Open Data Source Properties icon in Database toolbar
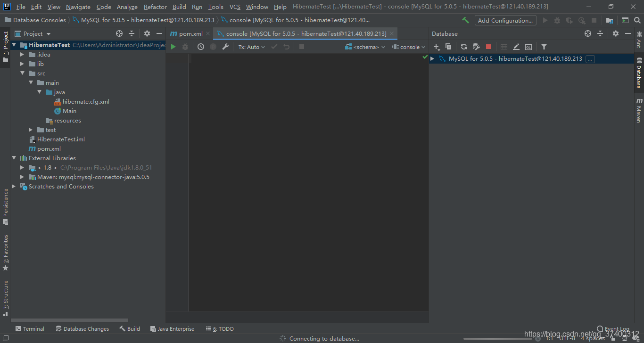Viewport: 644px width, 343px height. click(476, 47)
